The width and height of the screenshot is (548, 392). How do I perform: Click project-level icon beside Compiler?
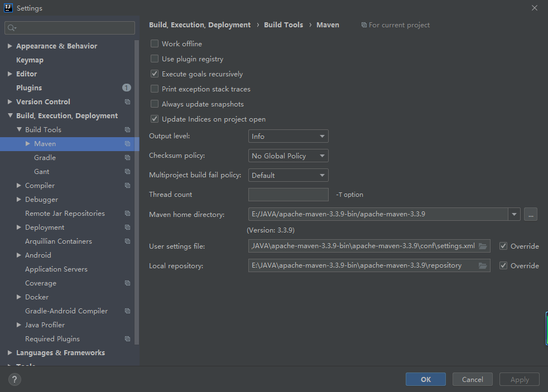128,185
